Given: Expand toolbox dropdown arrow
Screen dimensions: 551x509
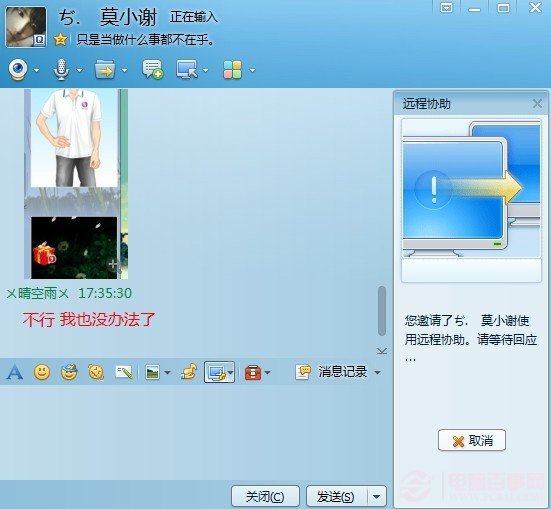Looking at the screenshot, I should [268, 373].
